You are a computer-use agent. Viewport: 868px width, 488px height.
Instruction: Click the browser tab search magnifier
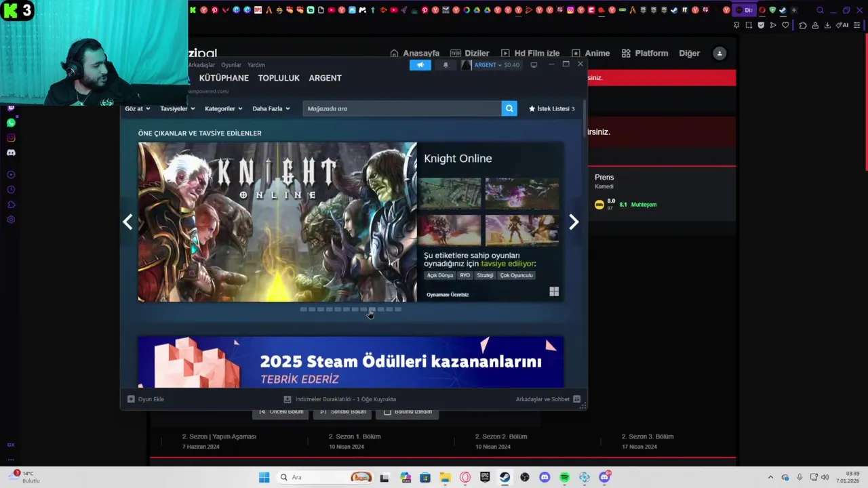[x=820, y=10]
